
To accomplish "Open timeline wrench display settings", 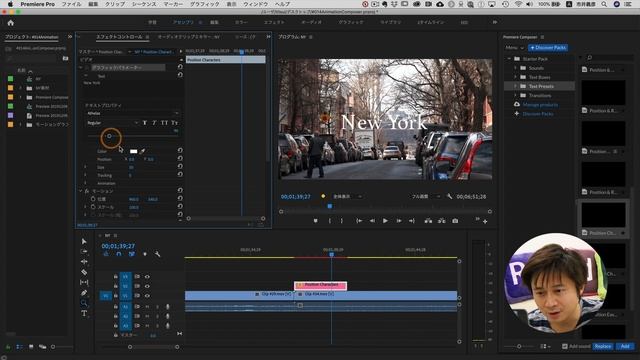I will point(157,254).
